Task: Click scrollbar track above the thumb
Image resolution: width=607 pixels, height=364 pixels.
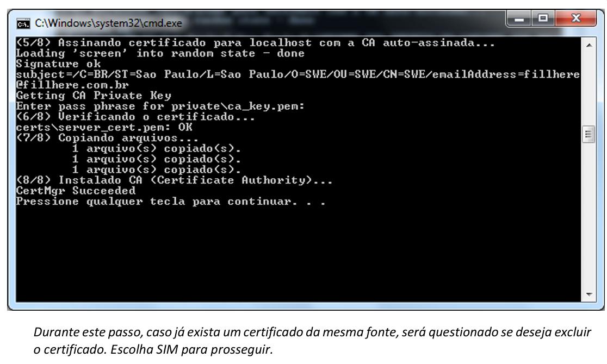Action: [x=589, y=87]
